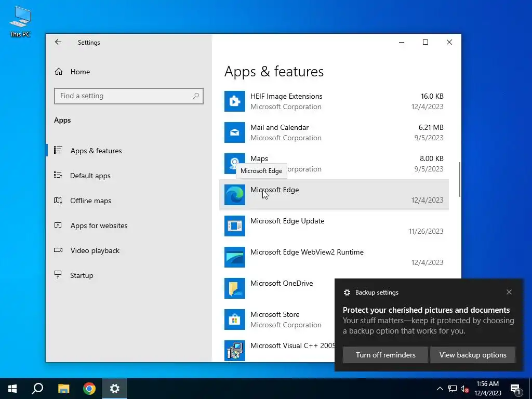
Task: Select the Mail and Calendar name
Action: [x=280, y=127]
